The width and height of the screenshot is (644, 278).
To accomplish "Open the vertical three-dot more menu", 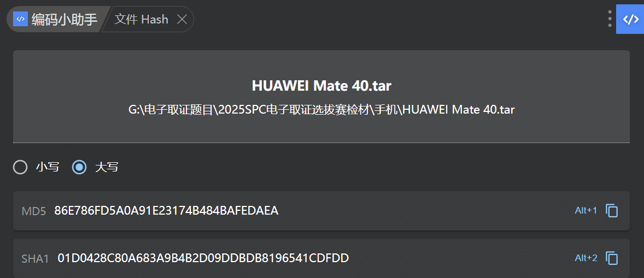I will [610, 19].
